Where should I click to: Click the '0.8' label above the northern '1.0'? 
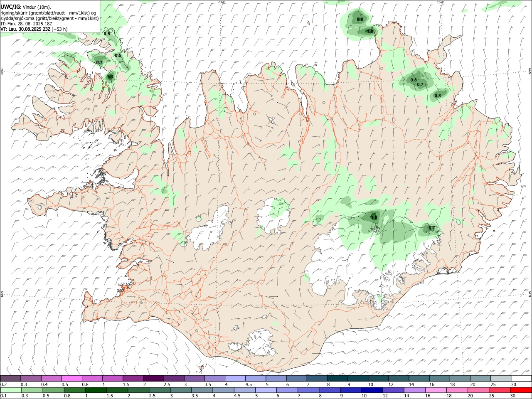(x=360, y=19)
